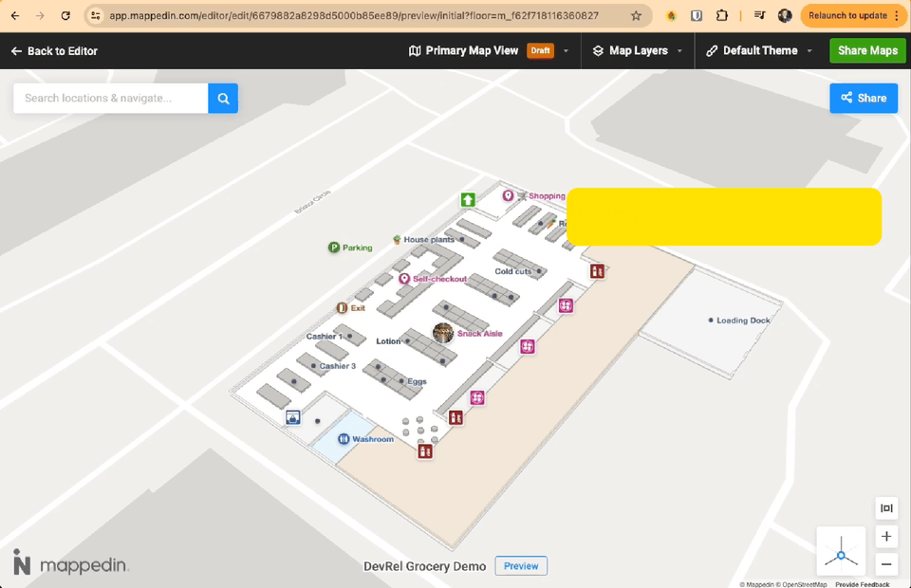The height and width of the screenshot is (588, 911).
Task: Open the Primary Map View dropdown
Action: click(x=566, y=51)
